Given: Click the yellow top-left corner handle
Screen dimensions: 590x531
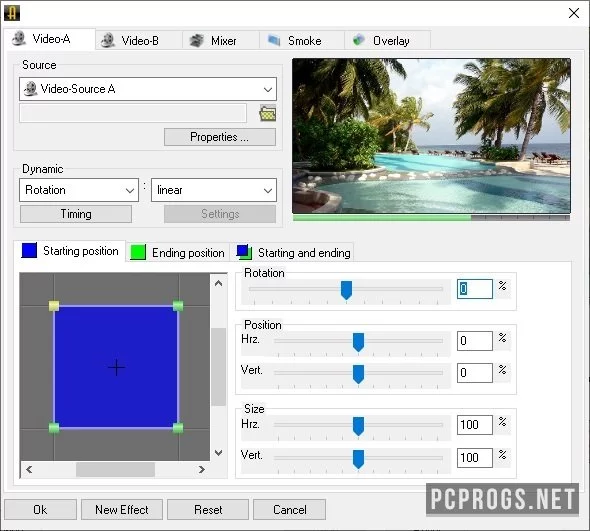Looking at the screenshot, I should pos(54,306).
